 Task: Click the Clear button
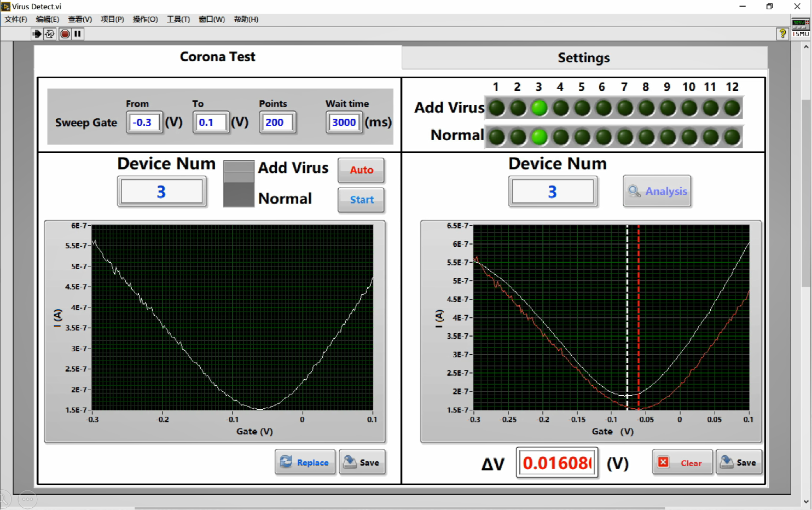pyautogui.click(x=682, y=463)
